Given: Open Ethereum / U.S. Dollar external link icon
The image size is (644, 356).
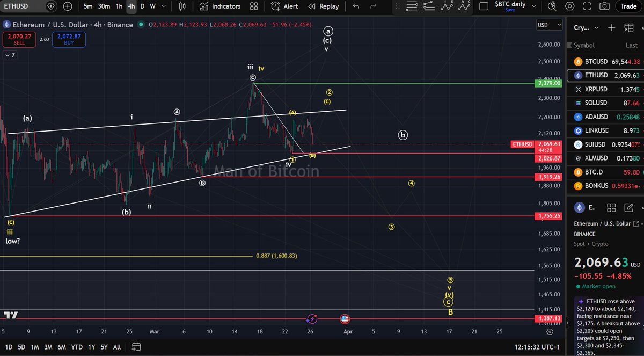Looking at the screenshot, I should (636, 223).
